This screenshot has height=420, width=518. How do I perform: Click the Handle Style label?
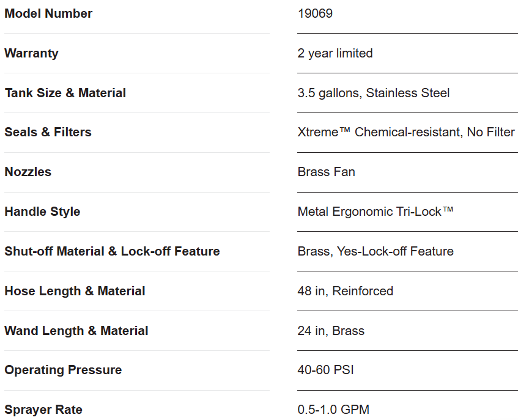pos(42,212)
